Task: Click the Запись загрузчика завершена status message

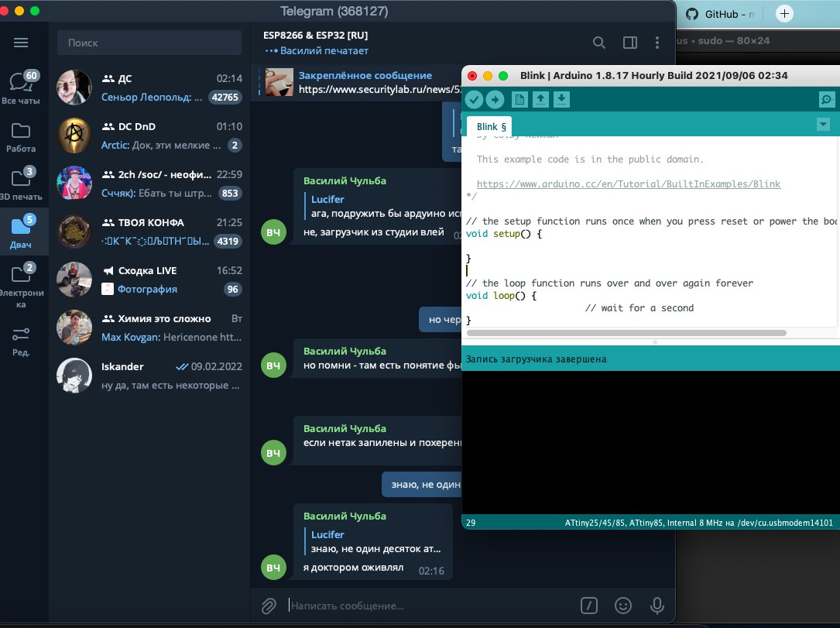Action: [x=536, y=359]
